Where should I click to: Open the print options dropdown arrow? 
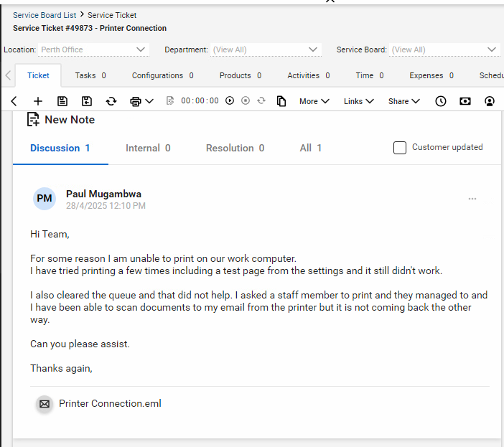(149, 101)
